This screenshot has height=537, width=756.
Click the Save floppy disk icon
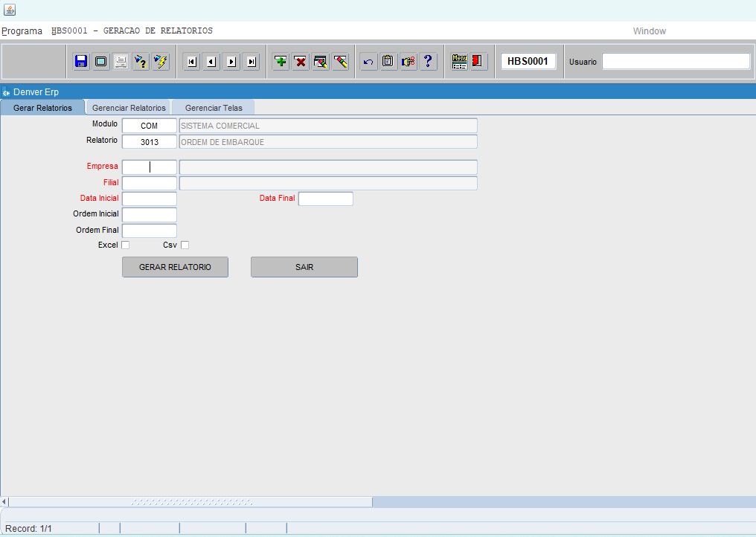pyautogui.click(x=81, y=62)
